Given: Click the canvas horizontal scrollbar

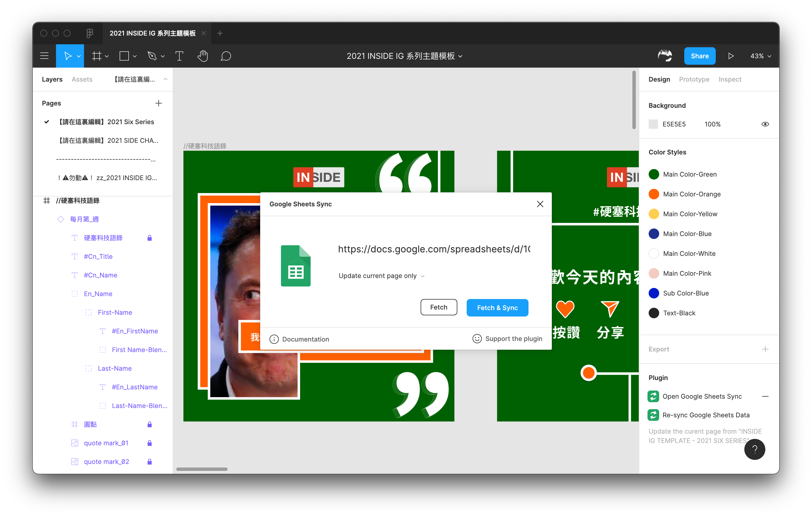Looking at the screenshot, I should (202, 469).
